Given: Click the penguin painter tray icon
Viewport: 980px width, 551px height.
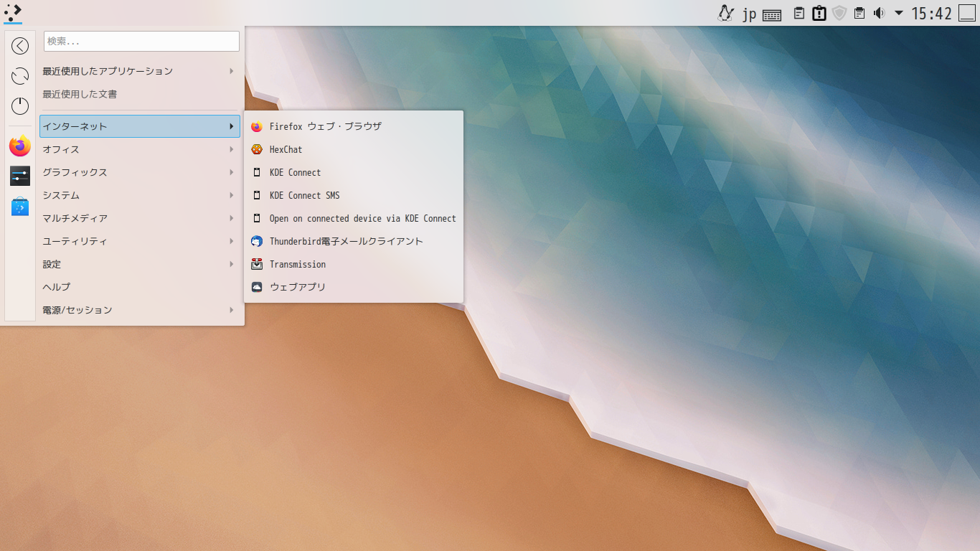Looking at the screenshot, I should click(726, 13).
